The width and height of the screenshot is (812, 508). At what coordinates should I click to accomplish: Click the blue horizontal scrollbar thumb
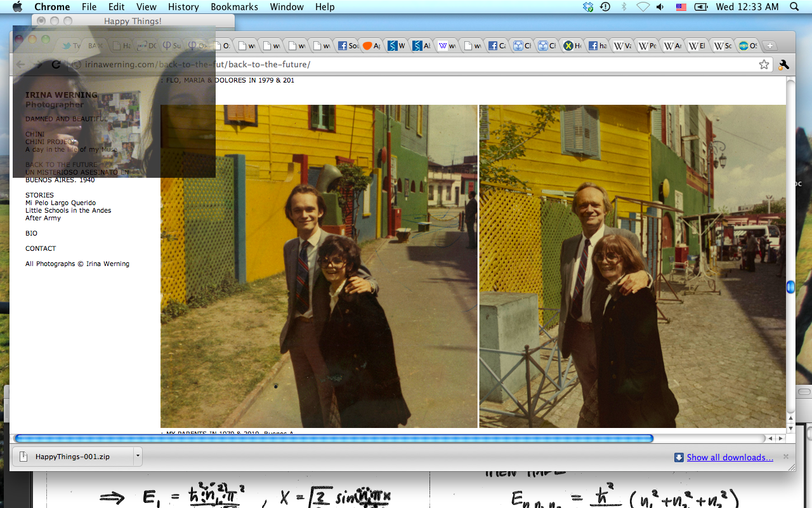pyautogui.click(x=333, y=438)
